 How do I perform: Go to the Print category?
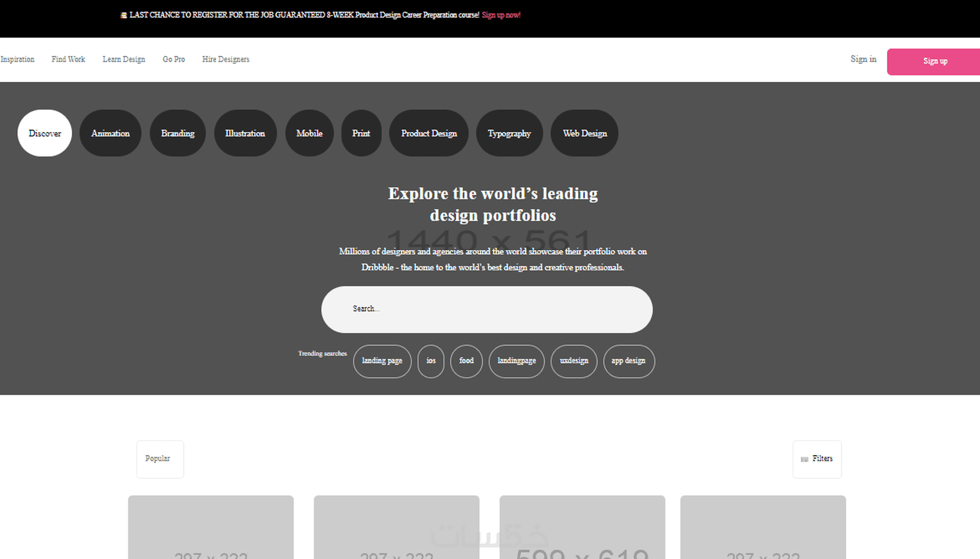(x=361, y=133)
